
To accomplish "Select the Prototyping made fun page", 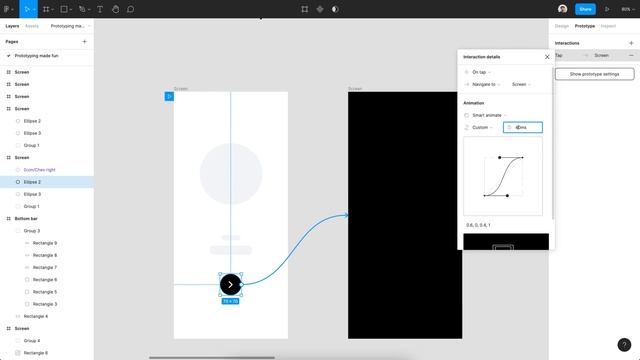I will point(36,56).
